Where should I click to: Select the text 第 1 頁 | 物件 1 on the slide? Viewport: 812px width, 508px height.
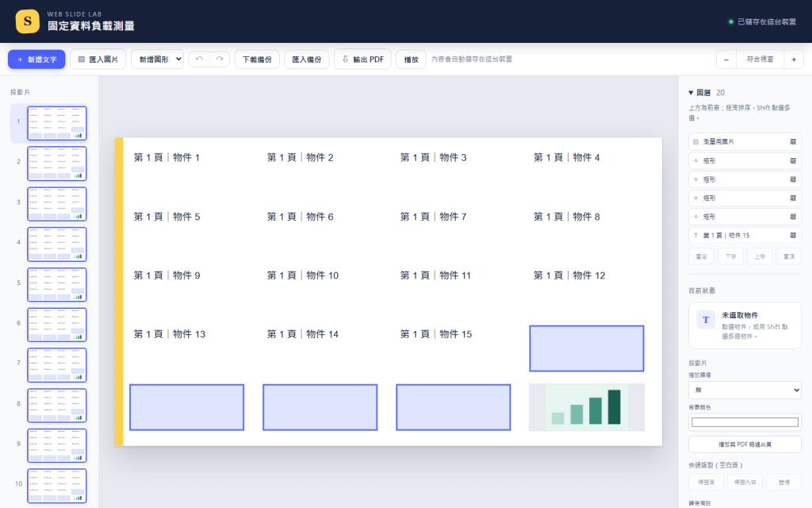point(167,158)
